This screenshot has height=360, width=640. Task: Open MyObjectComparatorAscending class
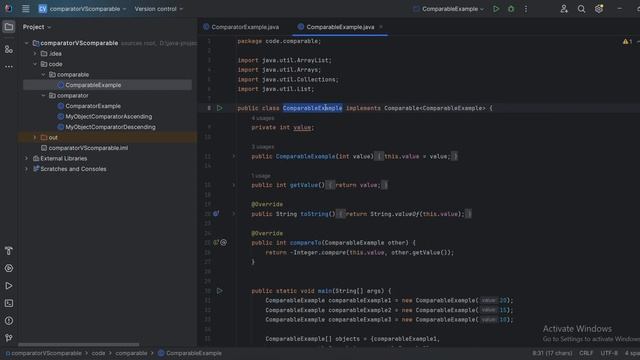[x=109, y=116]
